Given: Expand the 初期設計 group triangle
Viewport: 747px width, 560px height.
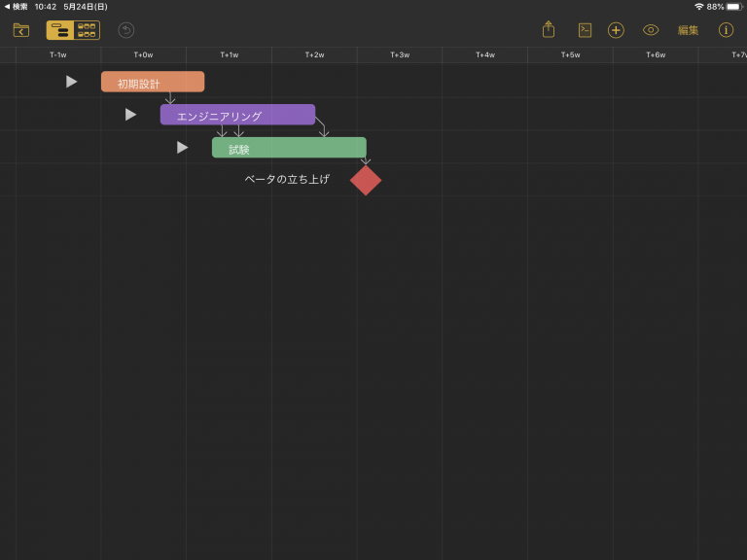Looking at the screenshot, I should [x=71, y=82].
